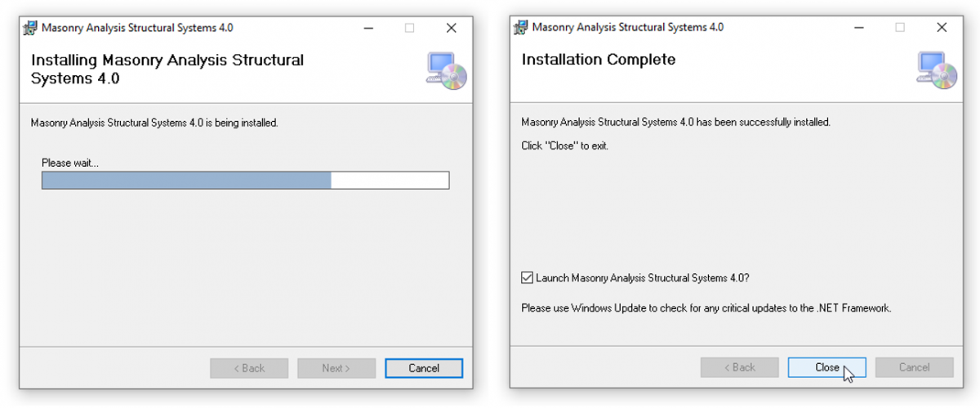Close the Installation Complete window using title bar X
Image resolution: width=980 pixels, height=408 pixels.
942,27
